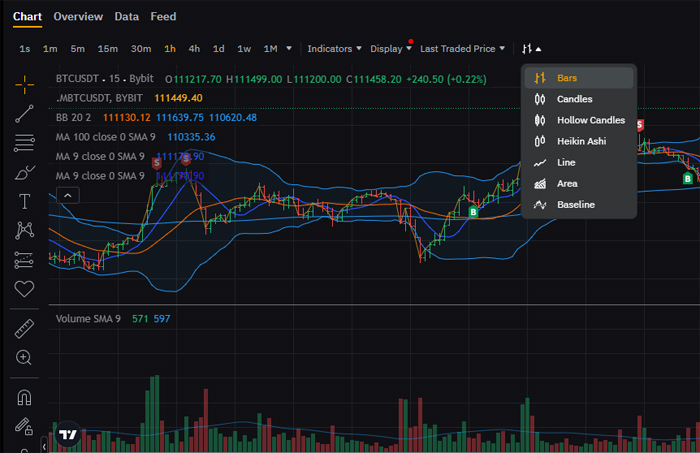This screenshot has width=700, height=453.
Task: Open the Indicators dropdown
Action: [334, 49]
